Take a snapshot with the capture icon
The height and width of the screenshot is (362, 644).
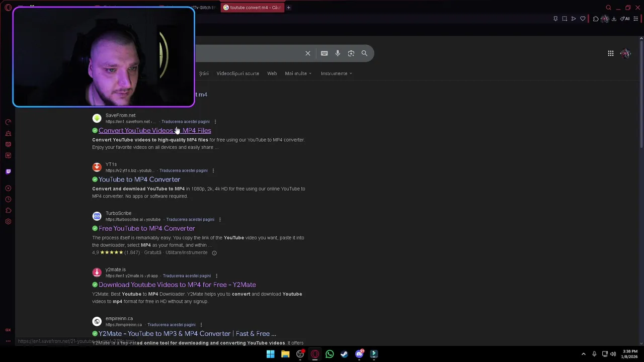coord(565,19)
